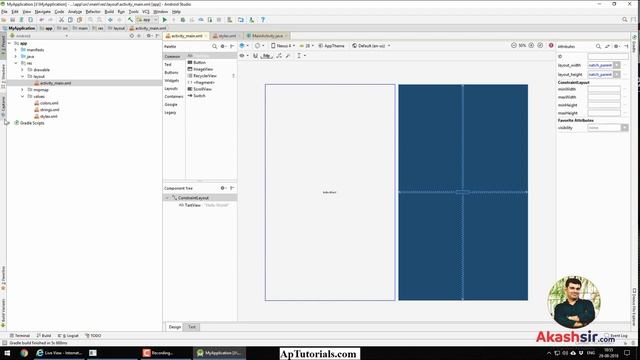The height and width of the screenshot is (360, 640).
Task: Collapse the values folder
Action: [22, 96]
